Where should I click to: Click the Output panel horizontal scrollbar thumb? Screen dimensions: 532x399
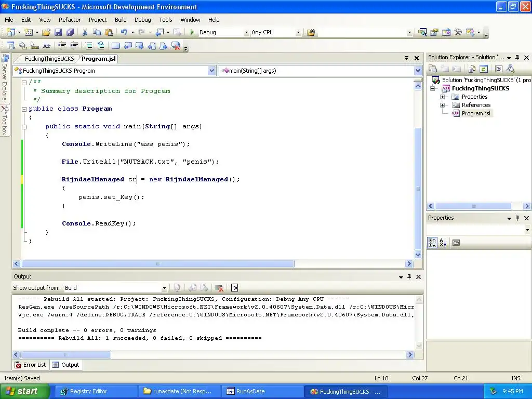(x=65, y=354)
